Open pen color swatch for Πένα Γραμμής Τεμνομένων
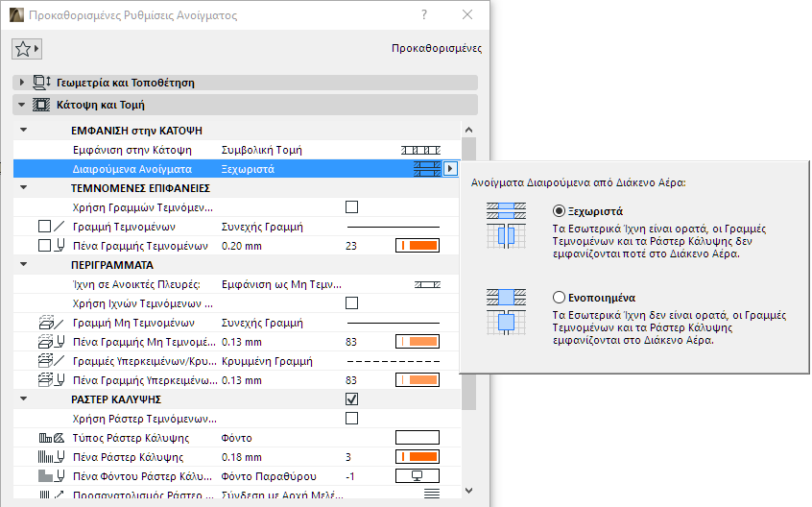Viewport: 812px width, 507px height. click(418, 246)
